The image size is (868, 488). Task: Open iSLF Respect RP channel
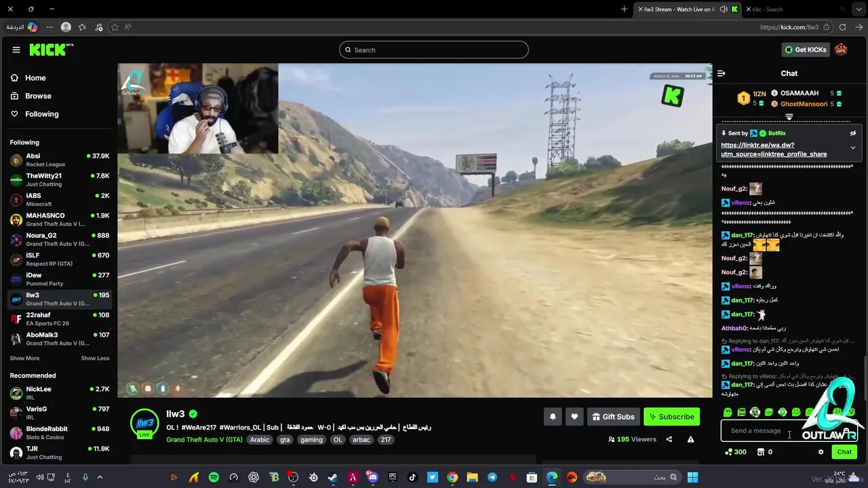[x=59, y=259]
